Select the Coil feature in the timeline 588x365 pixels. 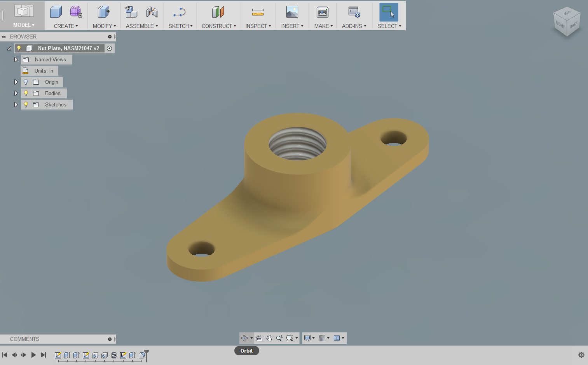point(114,355)
